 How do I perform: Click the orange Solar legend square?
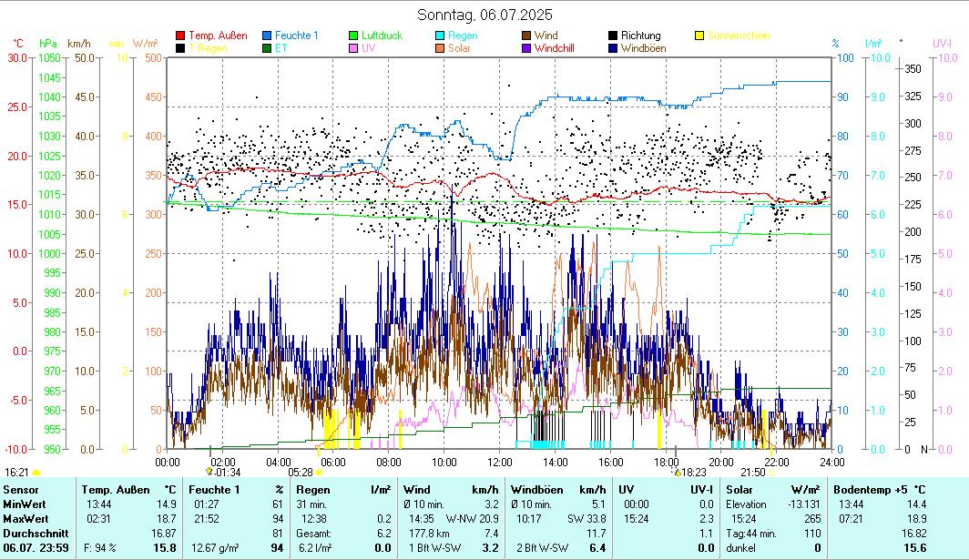pos(439,48)
